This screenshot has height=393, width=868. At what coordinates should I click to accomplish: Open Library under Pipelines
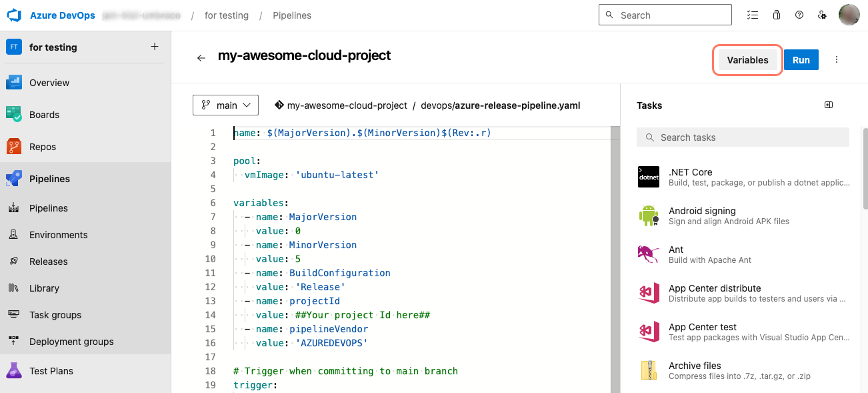pyautogui.click(x=44, y=288)
